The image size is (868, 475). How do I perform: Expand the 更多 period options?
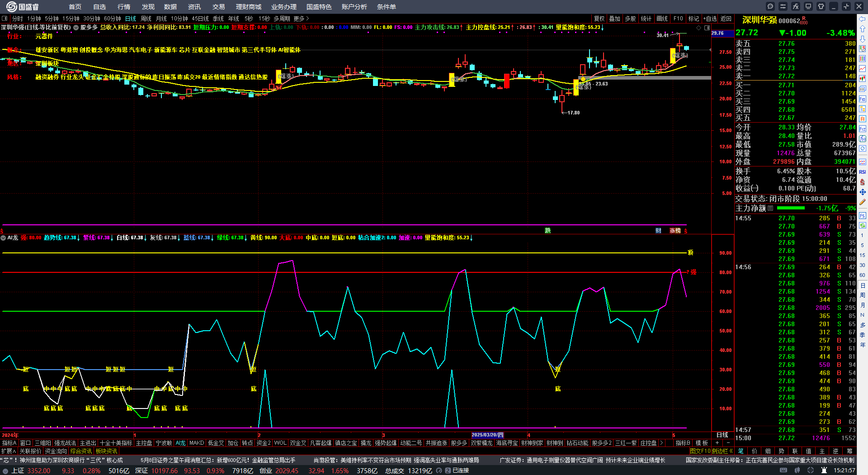pyautogui.click(x=301, y=19)
